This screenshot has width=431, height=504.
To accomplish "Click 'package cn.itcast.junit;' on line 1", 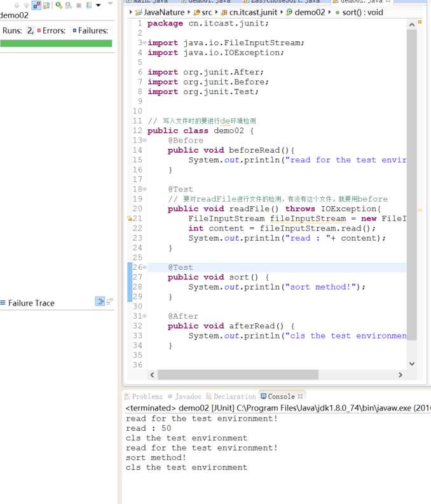I will [208, 24].
